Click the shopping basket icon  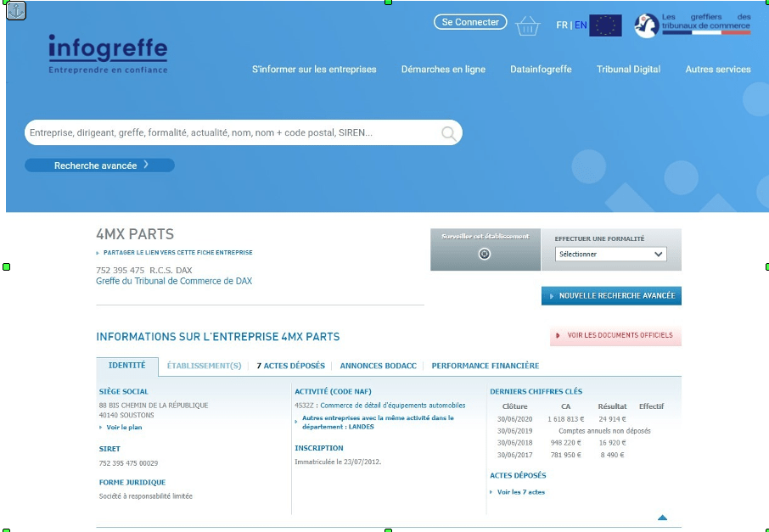tap(528, 25)
